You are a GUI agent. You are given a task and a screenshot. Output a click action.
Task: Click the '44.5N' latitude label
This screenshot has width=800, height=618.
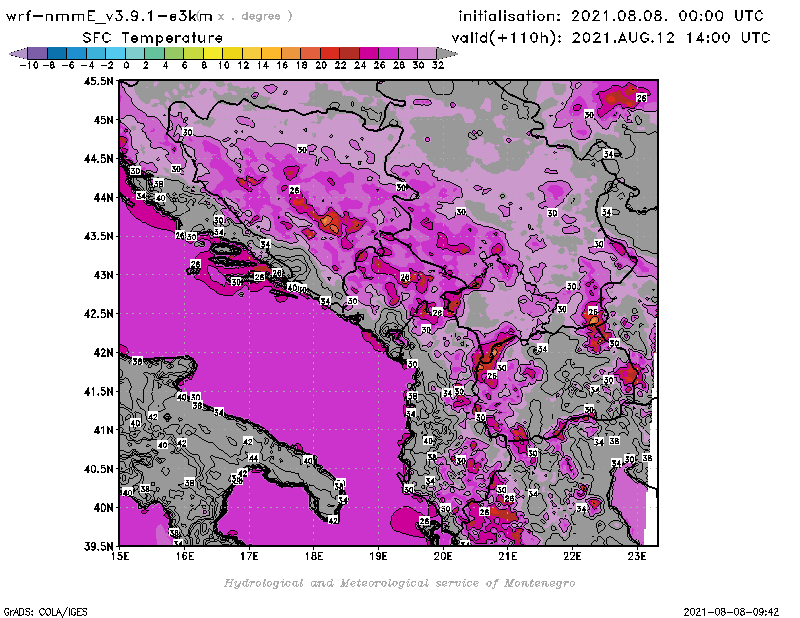[x=98, y=159]
